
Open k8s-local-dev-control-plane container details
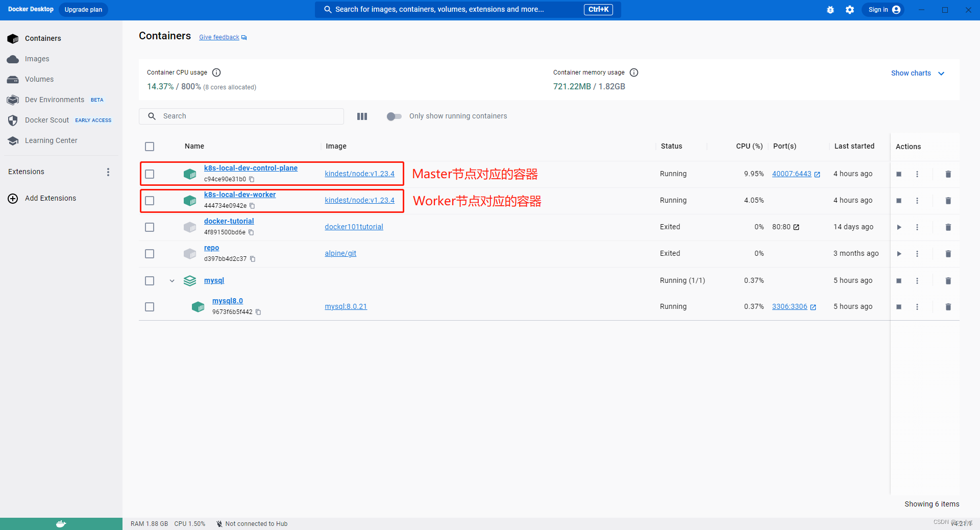pos(251,168)
